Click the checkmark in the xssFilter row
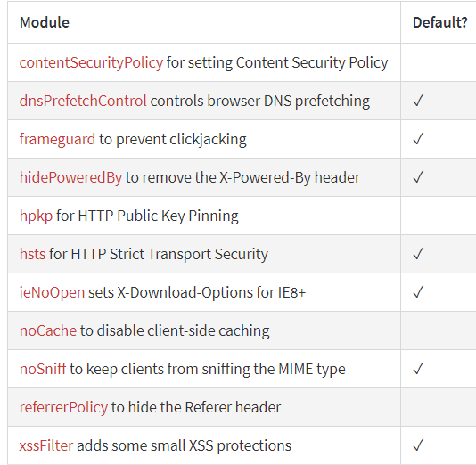This screenshot has width=476, height=465. tap(418, 445)
